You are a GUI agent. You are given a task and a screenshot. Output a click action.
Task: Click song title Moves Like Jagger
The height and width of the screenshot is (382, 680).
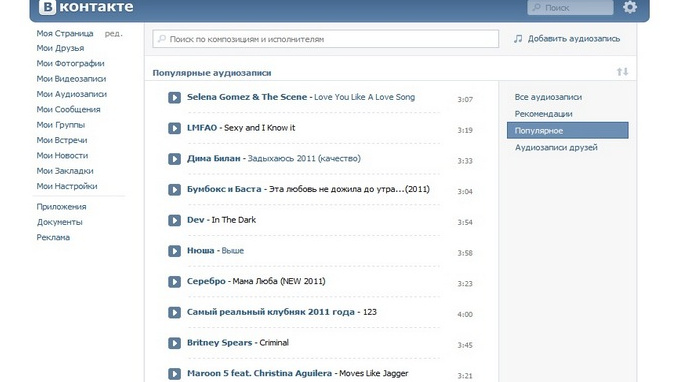pyautogui.click(x=373, y=373)
